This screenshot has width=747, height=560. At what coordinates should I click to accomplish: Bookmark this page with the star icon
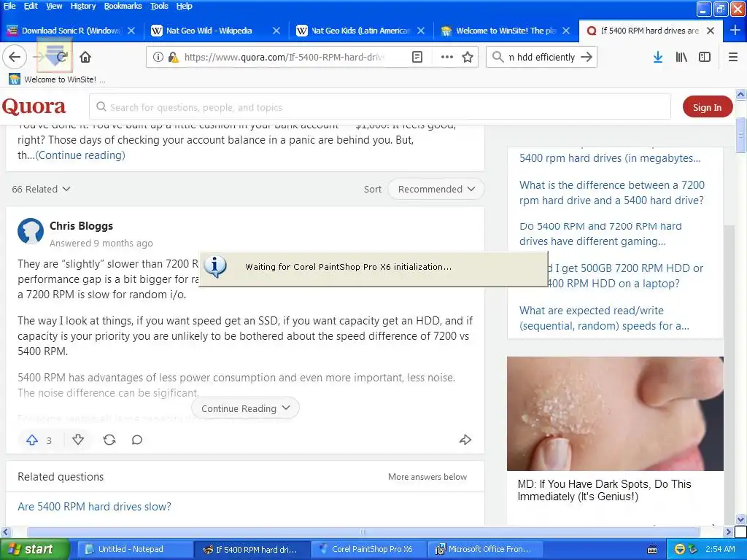coord(468,57)
